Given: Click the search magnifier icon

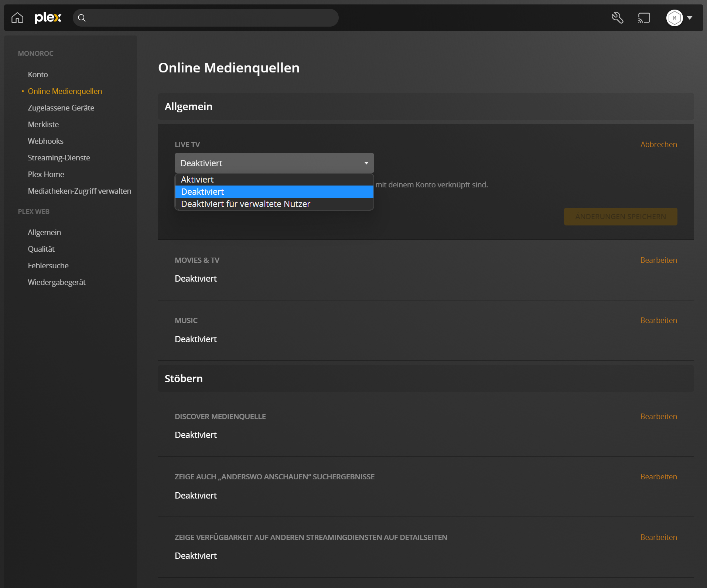Looking at the screenshot, I should click(82, 18).
